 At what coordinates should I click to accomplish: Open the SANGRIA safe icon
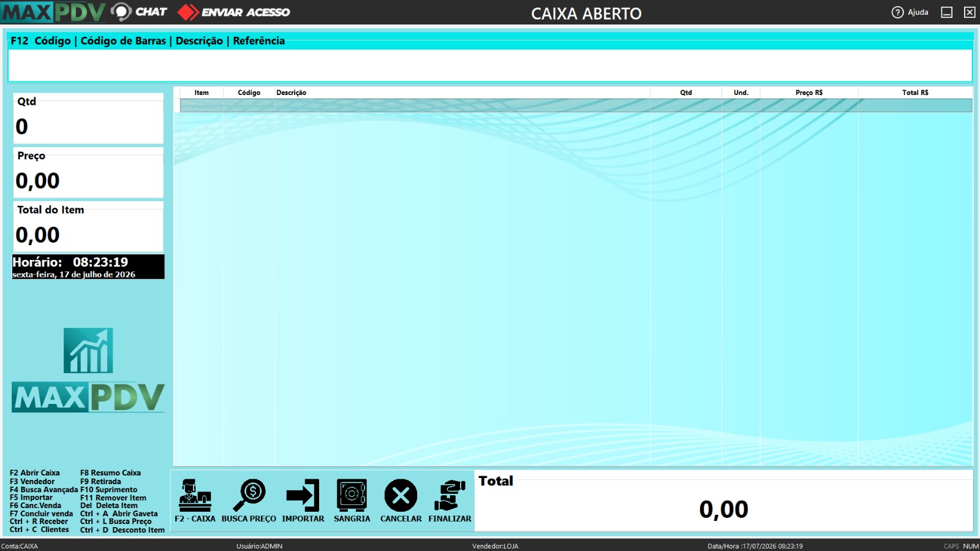(352, 495)
